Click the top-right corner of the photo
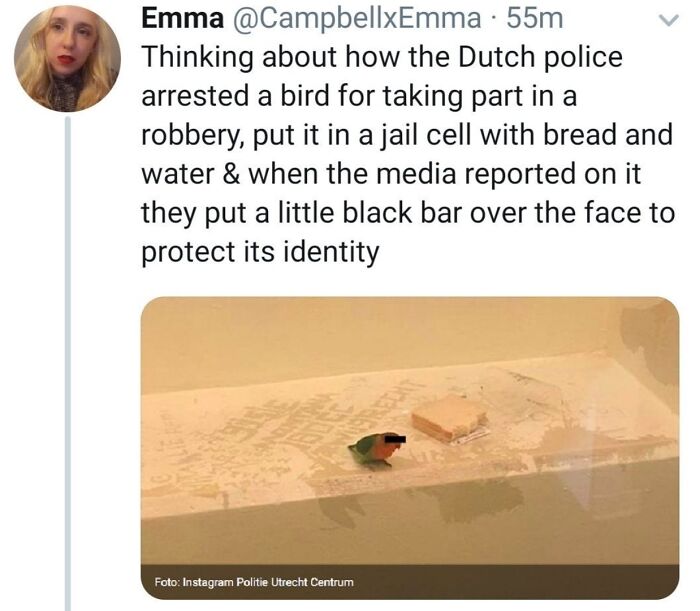Screen dimensions: 700x611 point(665,310)
